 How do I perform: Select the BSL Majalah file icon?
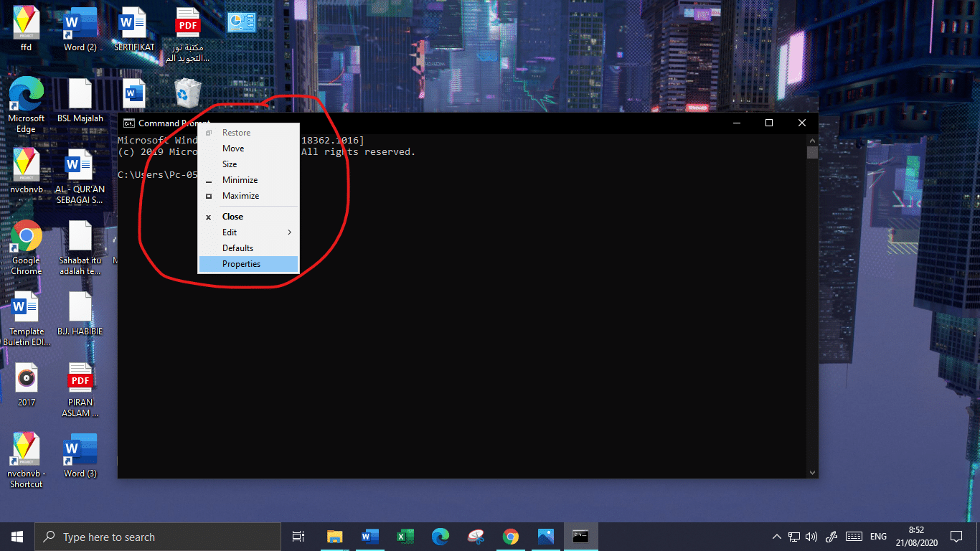coord(80,100)
